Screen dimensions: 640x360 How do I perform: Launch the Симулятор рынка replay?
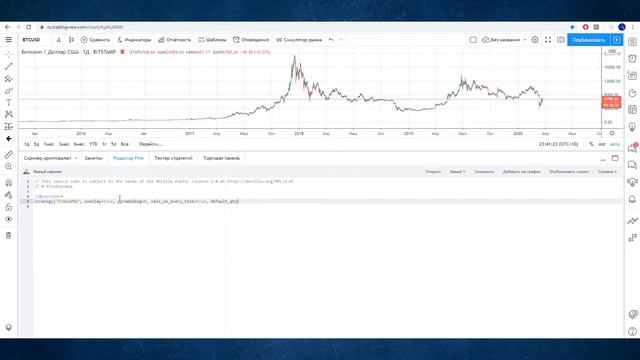[x=299, y=40]
